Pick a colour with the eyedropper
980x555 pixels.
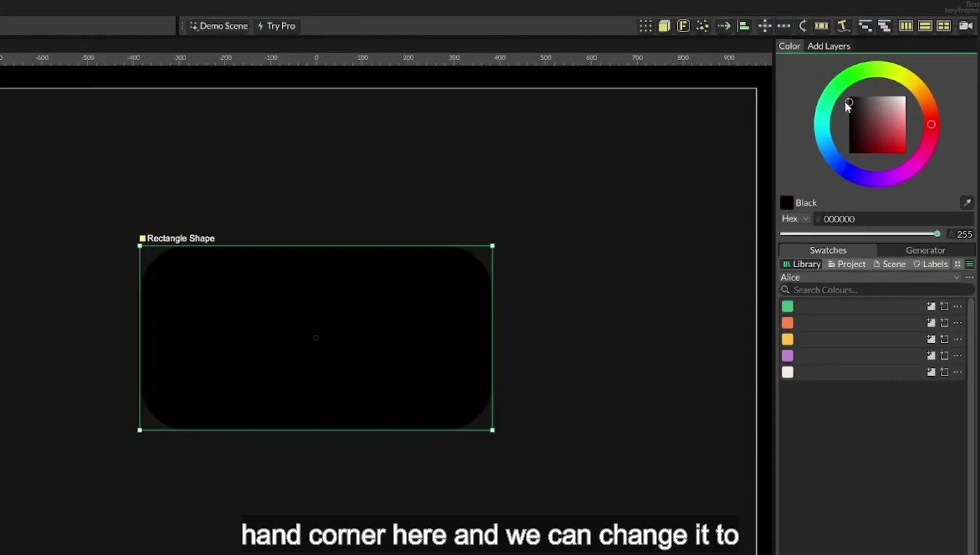tap(967, 203)
